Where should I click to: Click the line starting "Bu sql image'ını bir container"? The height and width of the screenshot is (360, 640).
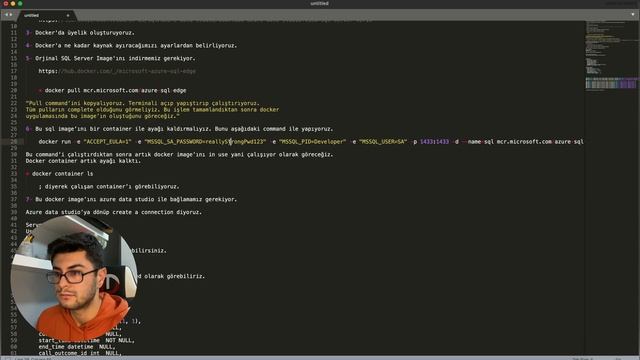pyautogui.click(x=184, y=129)
